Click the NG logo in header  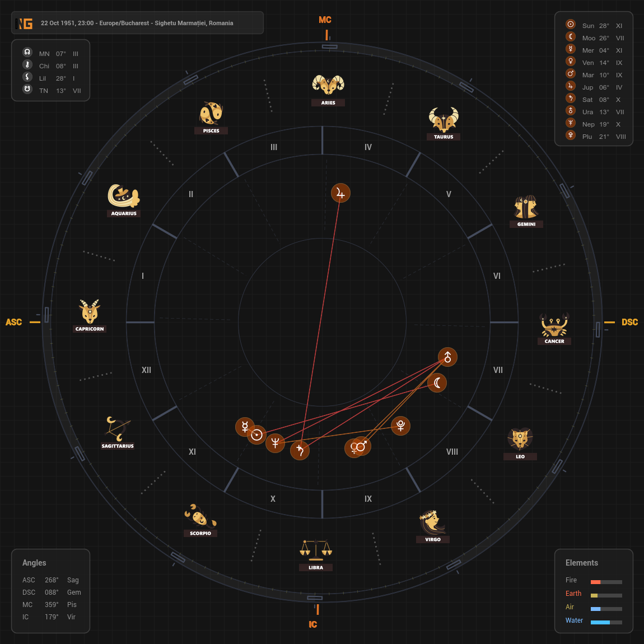pos(25,24)
